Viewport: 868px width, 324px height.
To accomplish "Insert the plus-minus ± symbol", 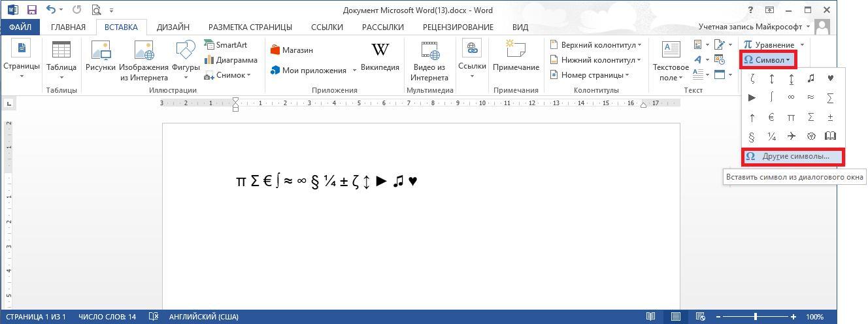I will pyautogui.click(x=831, y=117).
